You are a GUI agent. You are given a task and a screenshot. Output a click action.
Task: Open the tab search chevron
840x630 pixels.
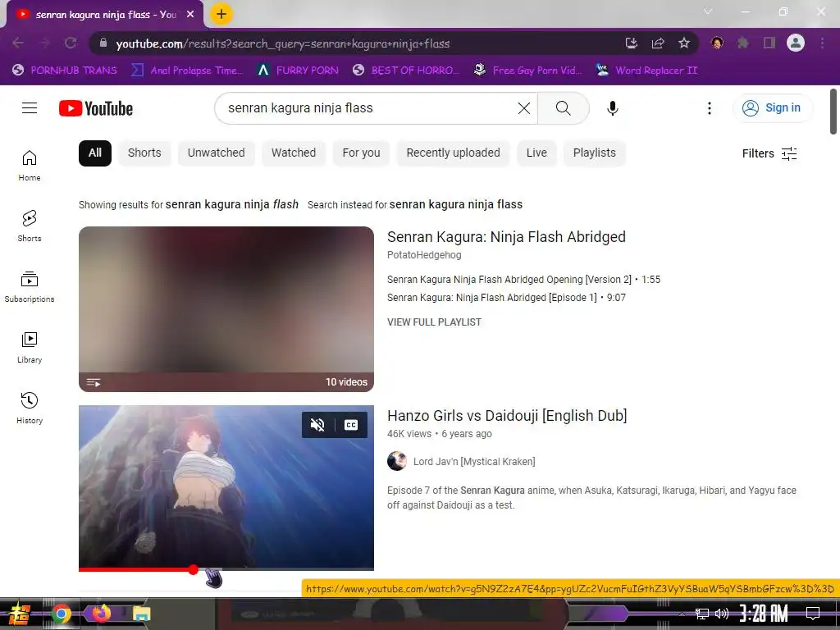coord(708,11)
